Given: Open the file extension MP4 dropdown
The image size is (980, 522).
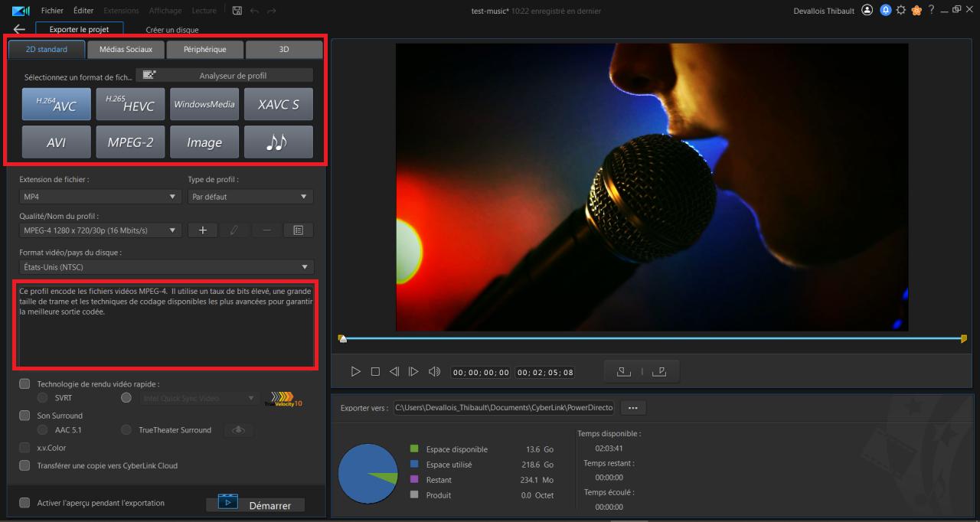Looking at the screenshot, I should [100, 197].
